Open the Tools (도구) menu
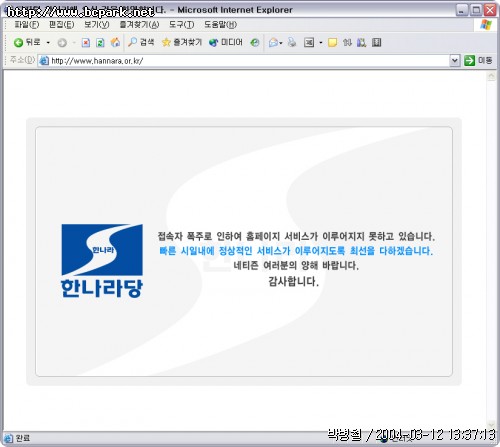The image size is (500, 447). 182,25
